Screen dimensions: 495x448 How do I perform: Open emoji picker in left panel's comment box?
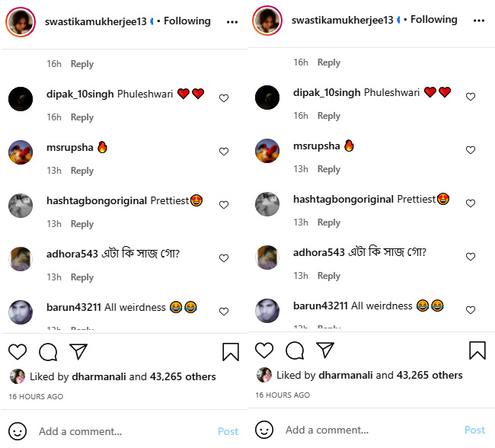(x=18, y=430)
